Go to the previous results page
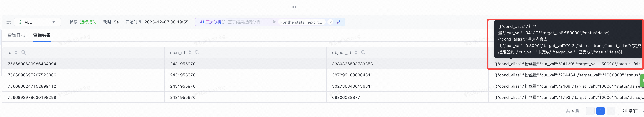644x117 pixels. (x=590, y=111)
